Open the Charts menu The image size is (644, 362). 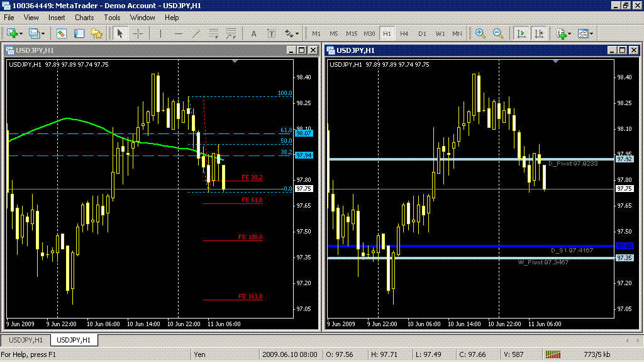point(84,18)
